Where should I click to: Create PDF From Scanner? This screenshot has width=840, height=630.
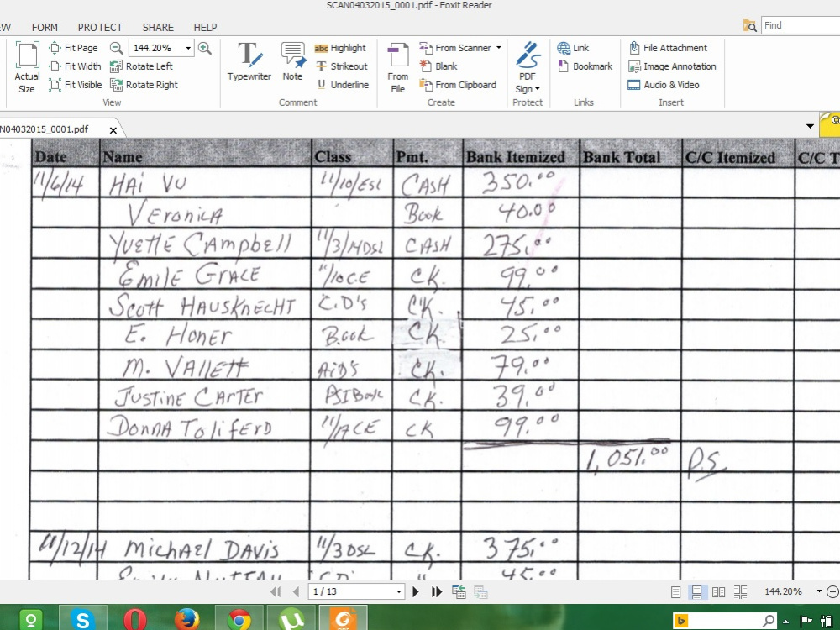(455, 48)
